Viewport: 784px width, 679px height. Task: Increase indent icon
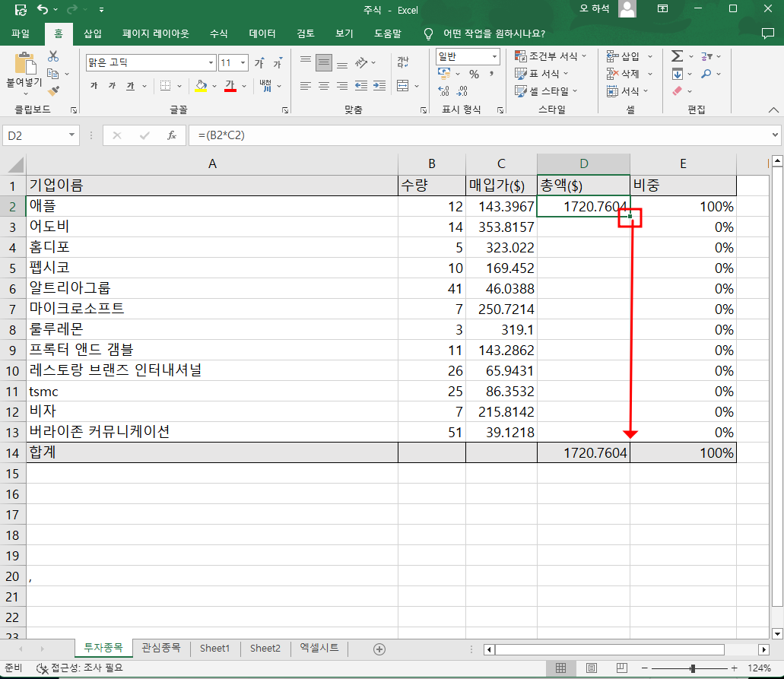[x=379, y=86]
